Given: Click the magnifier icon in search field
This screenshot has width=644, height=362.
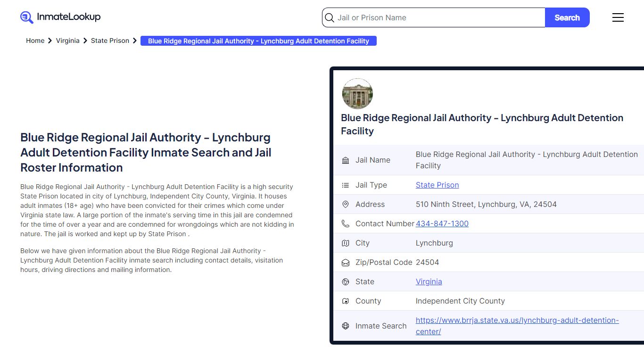Looking at the screenshot, I should pyautogui.click(x=330, y=18).
